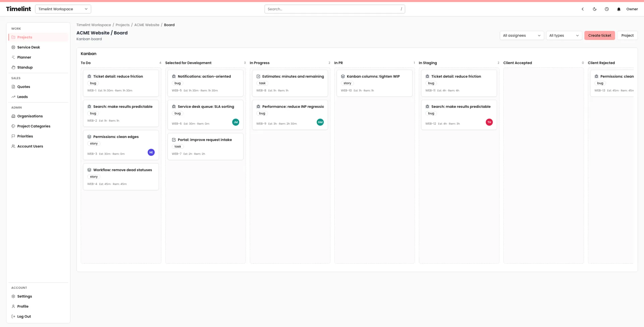Select Priorities in the Admin sidebar
The image size is (644, 327).
point(24,136)
